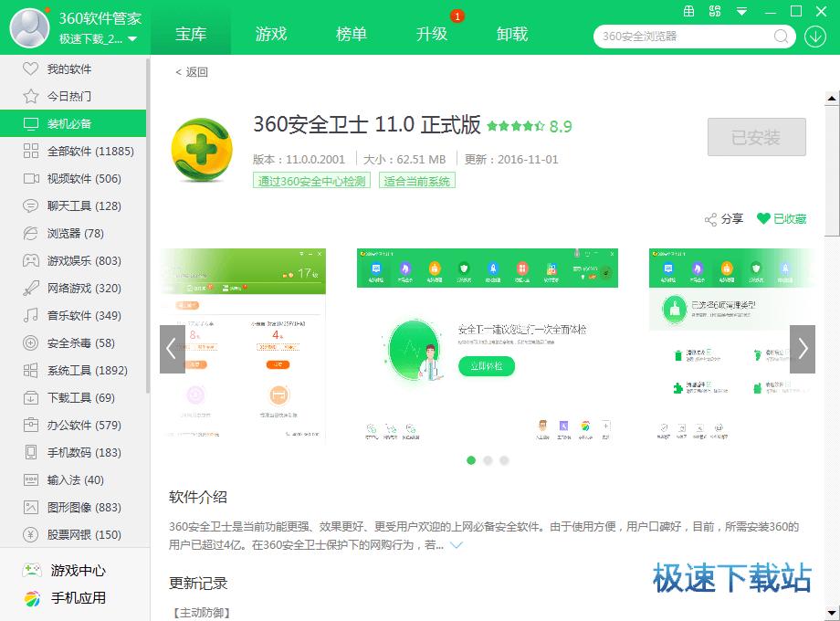Open 游戏中心 from the sidebar
The width and height of the screenshot is (840, 621).
click(77, 571)
